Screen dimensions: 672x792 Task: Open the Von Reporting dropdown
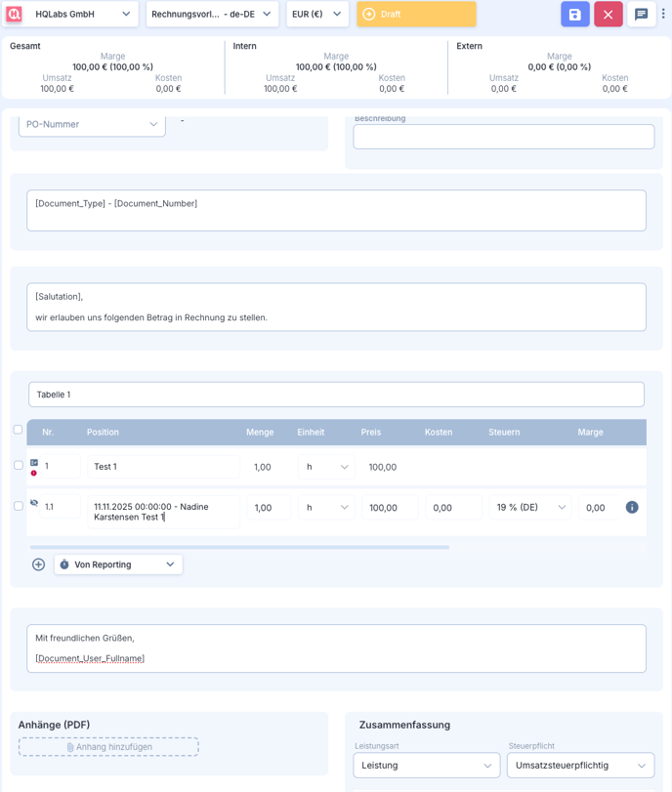click(x=118, y=564)
